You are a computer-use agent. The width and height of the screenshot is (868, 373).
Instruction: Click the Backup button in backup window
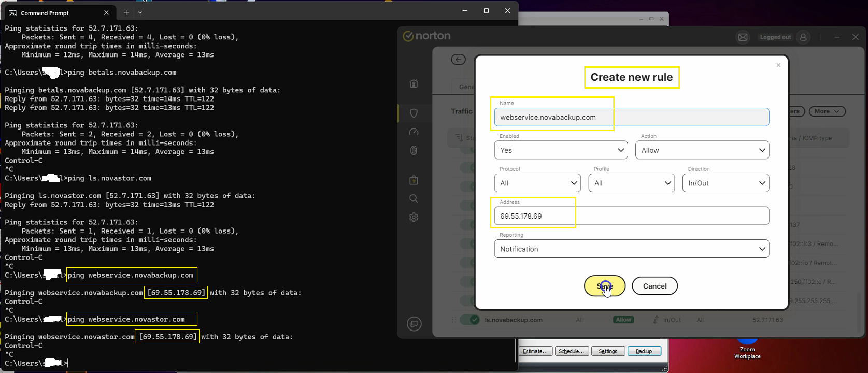(x=644, y=351)
